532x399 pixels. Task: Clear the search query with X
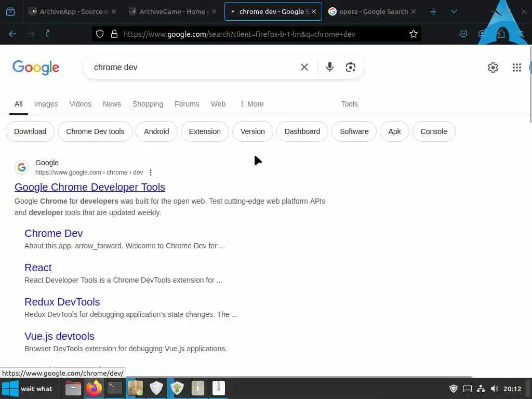point(304,67)
